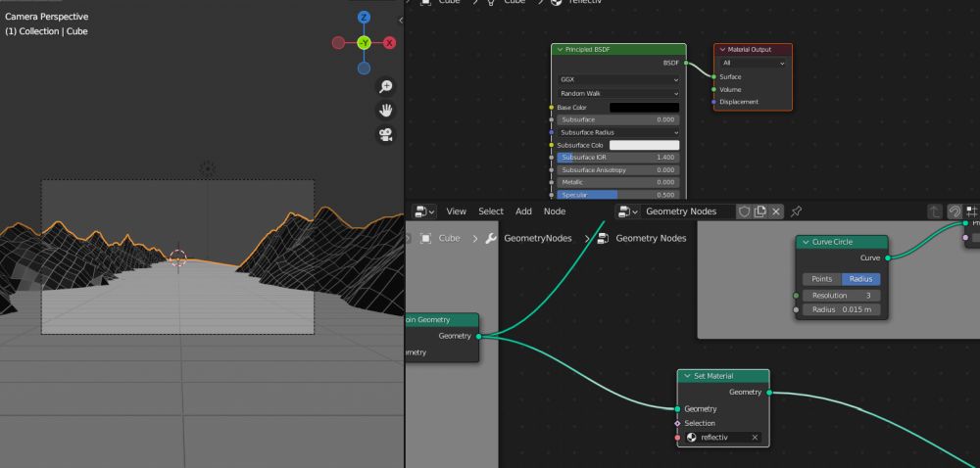Toggle the node editor snapping icon
980x468 pixels.
point(955,211)
